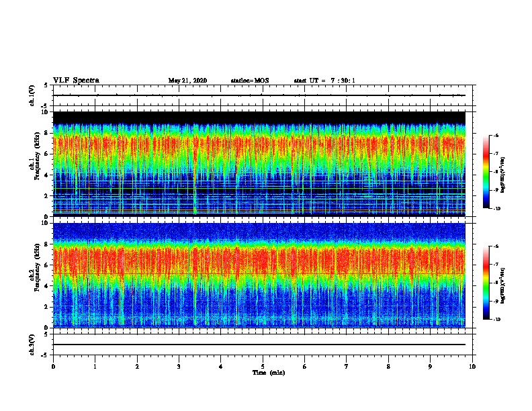Click the '8' tick on the time axis
The height and width of the screenshot is (411, 532).
(388, 367)
